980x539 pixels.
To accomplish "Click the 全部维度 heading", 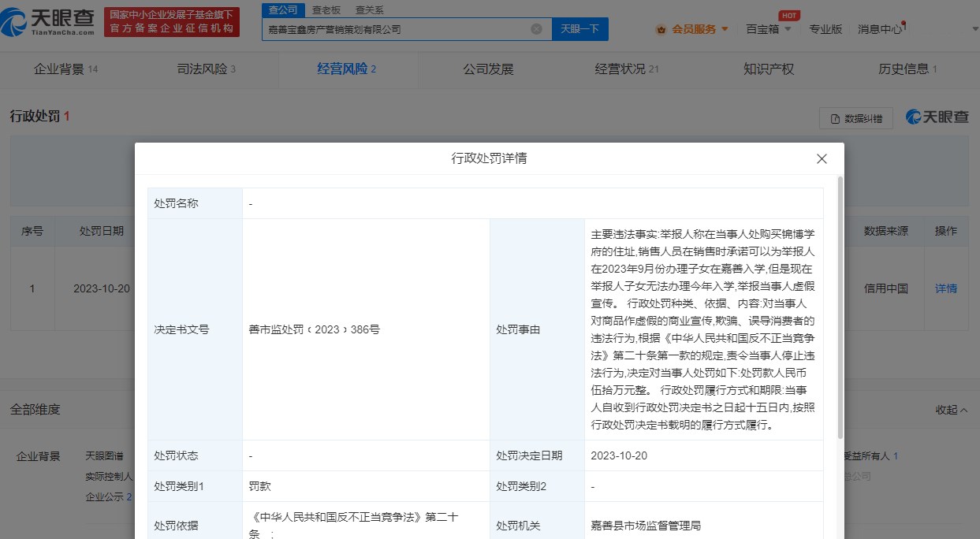I will 35,410.
